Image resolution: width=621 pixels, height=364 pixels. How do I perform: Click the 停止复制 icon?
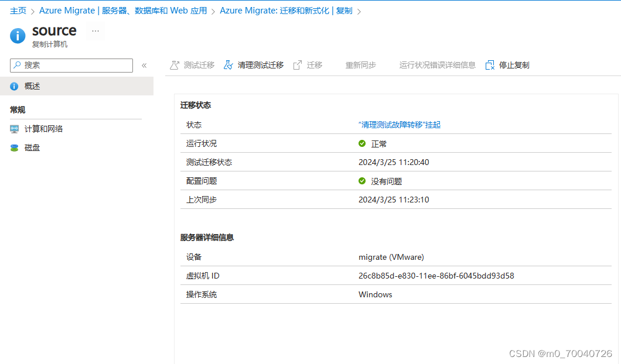pos(490,65)
